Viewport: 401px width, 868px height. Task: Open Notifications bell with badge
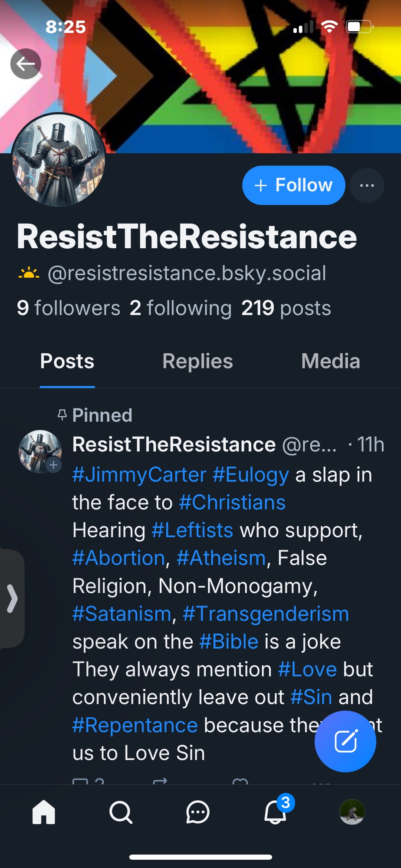276,811
